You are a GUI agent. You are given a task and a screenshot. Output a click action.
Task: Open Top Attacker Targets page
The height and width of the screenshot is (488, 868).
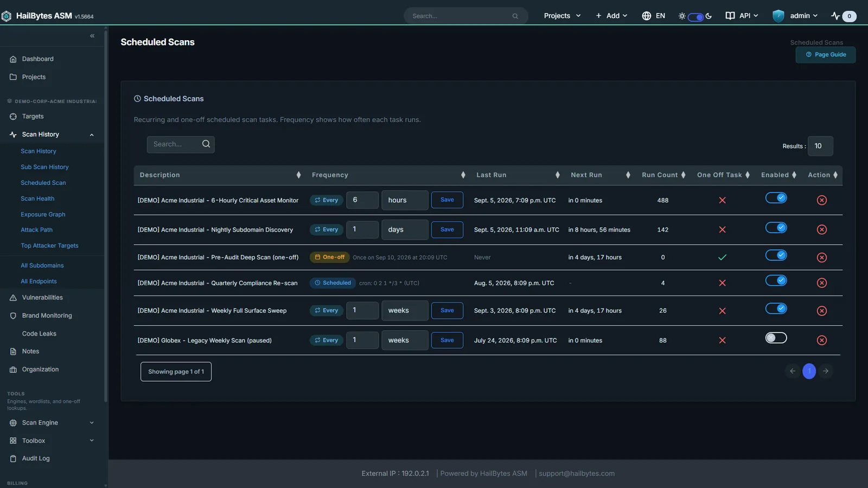pos(49,246)
